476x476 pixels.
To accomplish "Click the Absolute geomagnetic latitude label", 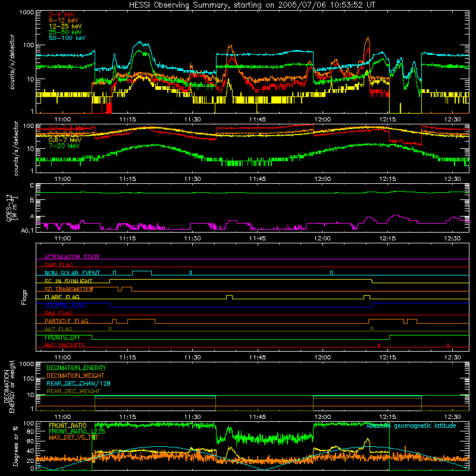I will [411, 425].
